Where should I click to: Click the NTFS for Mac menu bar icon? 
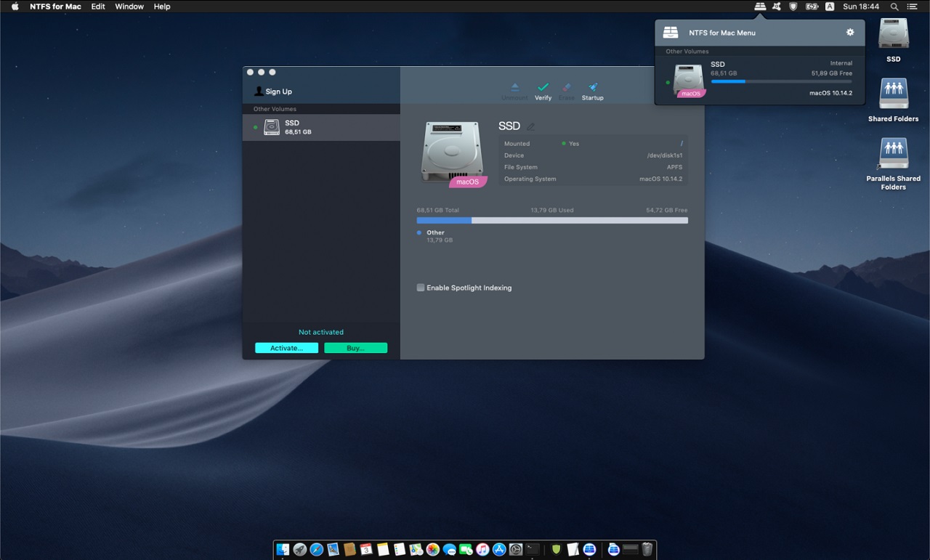click(760, 7)
